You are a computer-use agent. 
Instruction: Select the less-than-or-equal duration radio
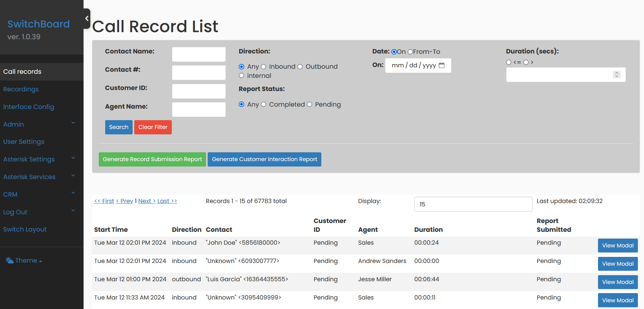[x=509, y=62]
